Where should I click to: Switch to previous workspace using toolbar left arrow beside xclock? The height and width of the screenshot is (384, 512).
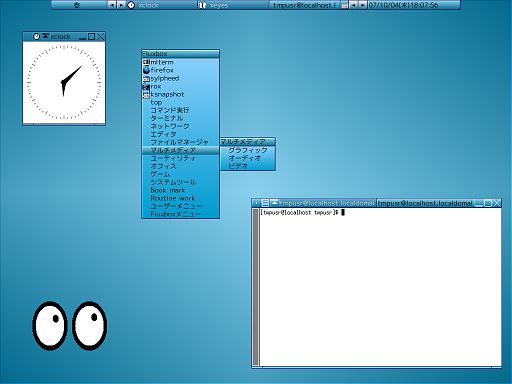coord(112,5)
